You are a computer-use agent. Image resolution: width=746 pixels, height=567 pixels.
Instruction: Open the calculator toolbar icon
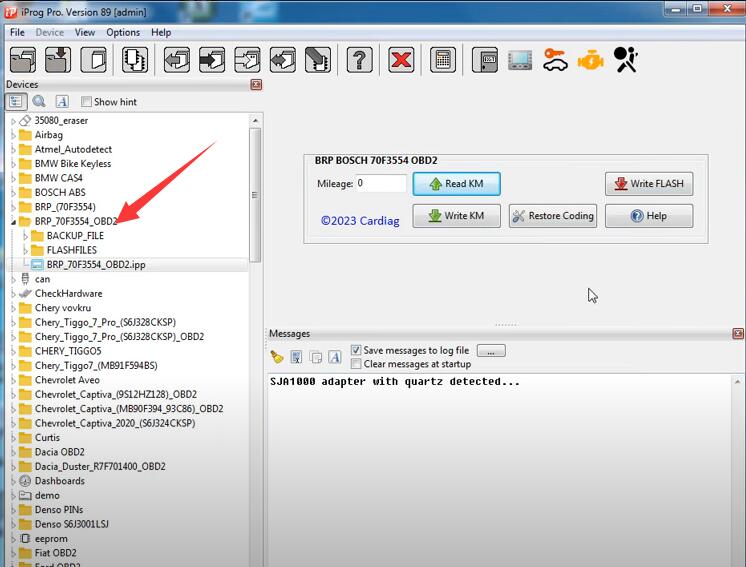click(x=442, y=60)
